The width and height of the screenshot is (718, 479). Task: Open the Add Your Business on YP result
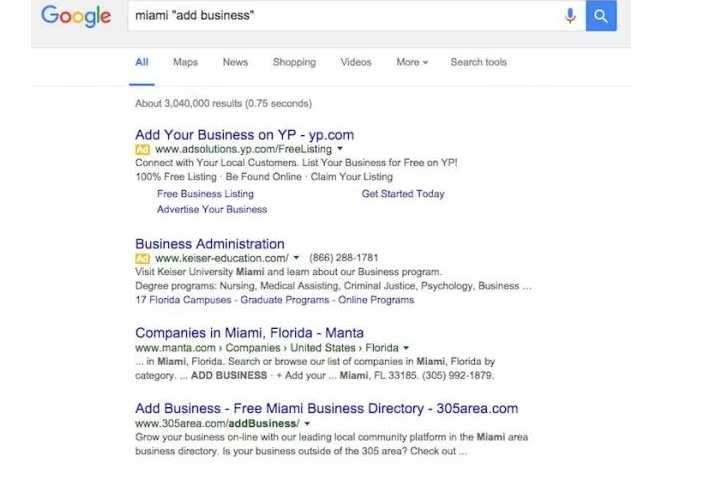pyautogui.click(x=245, y=135)
